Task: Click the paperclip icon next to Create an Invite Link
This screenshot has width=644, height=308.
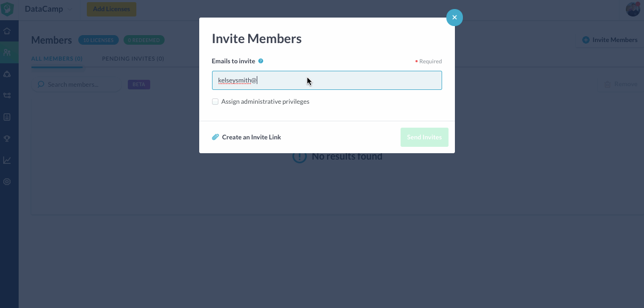Action: point(215,137)
